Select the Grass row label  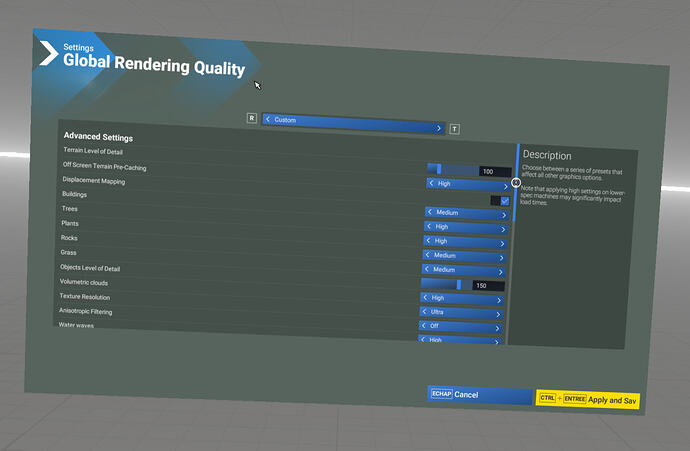click(68, 252)
